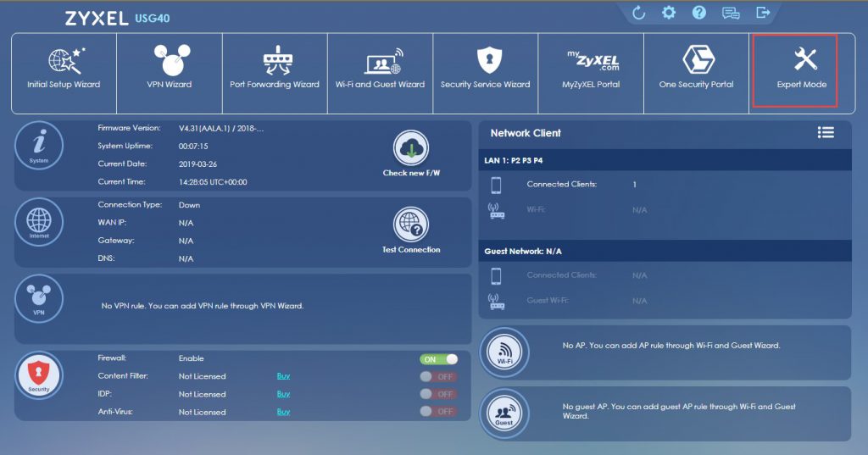This screenshot has width=868, height=455.
Task: Select the LAN 1: P2 P3 P4 header
Action: (x=665, y=160)
